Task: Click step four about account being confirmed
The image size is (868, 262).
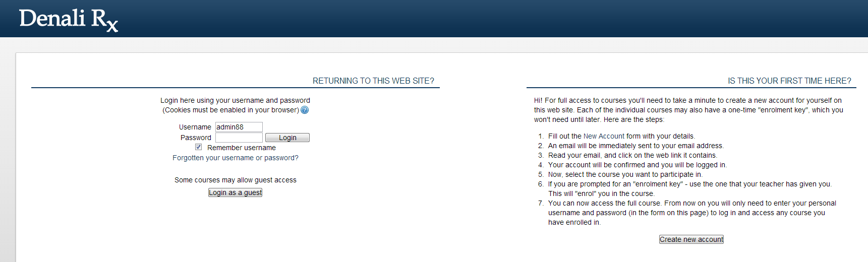Action: pyautogui.click(x=637, y=165)
